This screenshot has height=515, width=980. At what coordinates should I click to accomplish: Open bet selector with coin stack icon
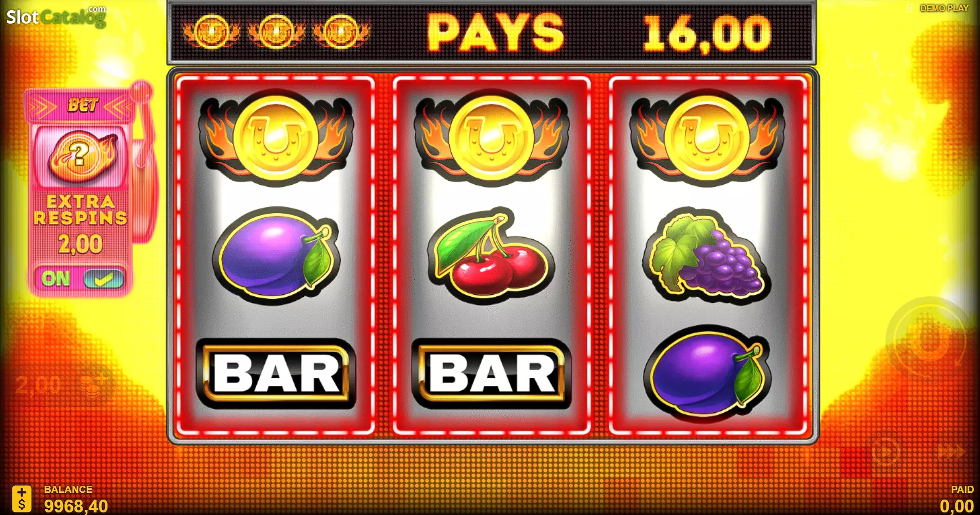(x=93, y=385)
